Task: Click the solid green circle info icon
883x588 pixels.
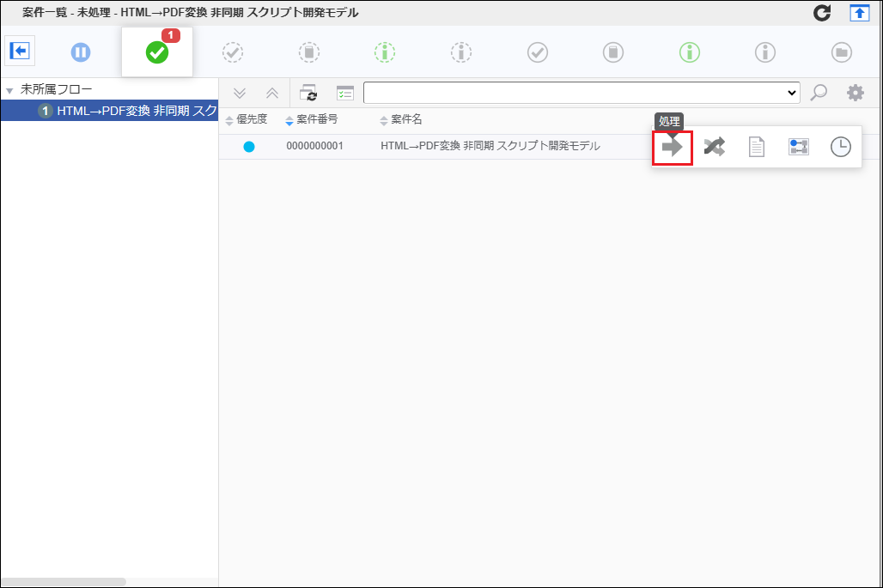Action: (689, 52)
